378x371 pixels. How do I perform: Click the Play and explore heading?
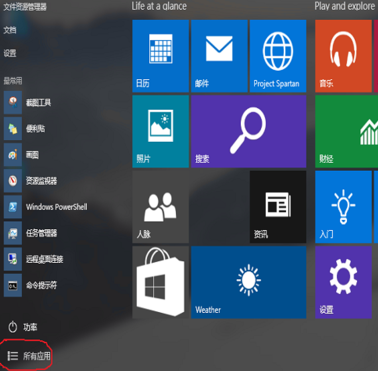point(345,6)
